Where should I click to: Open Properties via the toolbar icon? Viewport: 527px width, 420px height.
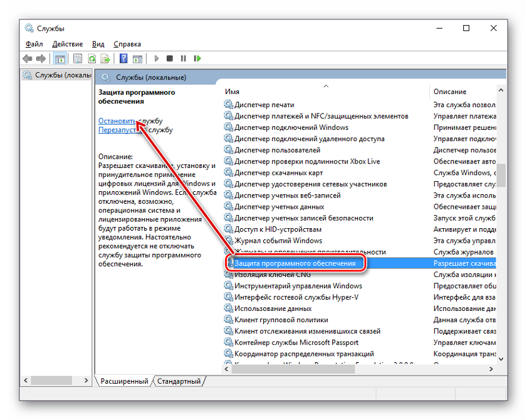click(x=77, y=59)
